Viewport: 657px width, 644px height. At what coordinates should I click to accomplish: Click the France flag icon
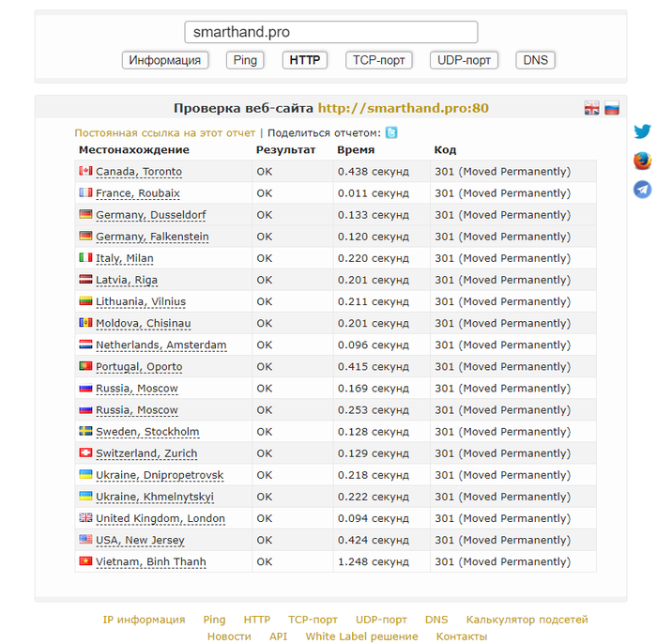(85, 192)
